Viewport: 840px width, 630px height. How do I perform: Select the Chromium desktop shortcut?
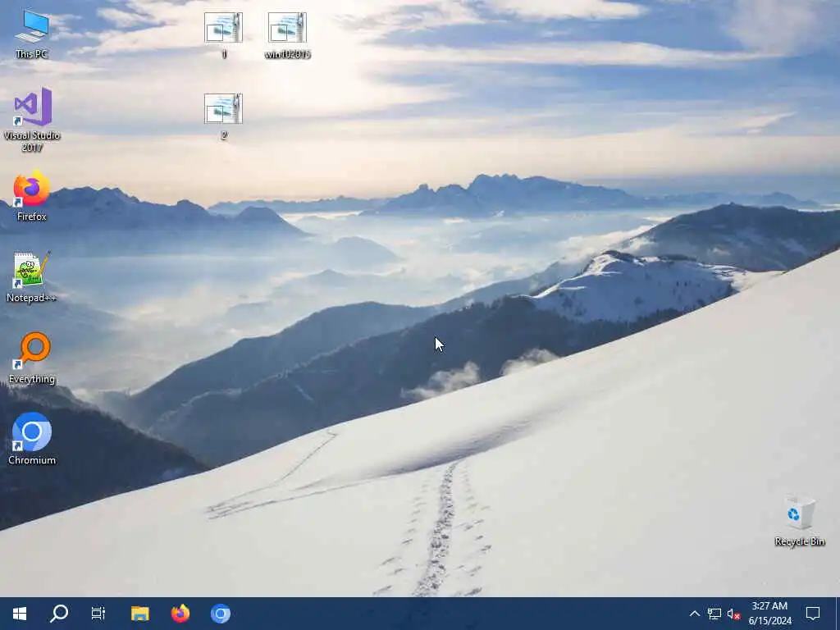(32, 438)
